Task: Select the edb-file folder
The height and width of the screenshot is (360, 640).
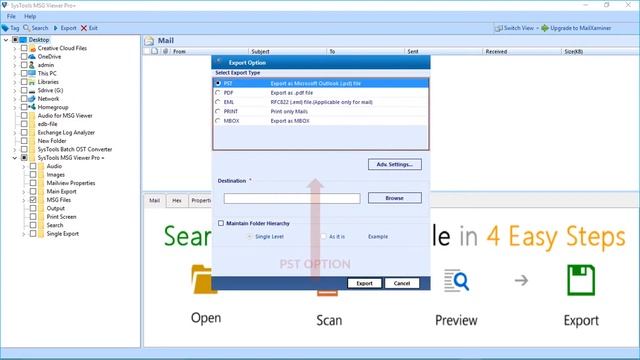Action: click(47, 124)
